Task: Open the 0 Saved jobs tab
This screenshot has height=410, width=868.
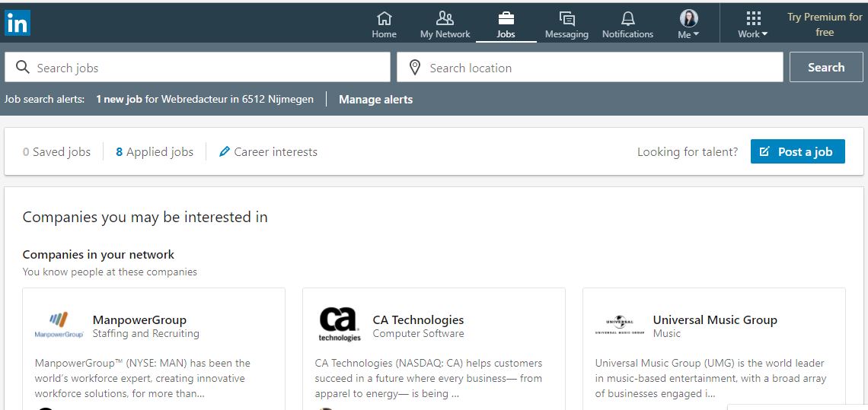Action: tap(56, 151)
